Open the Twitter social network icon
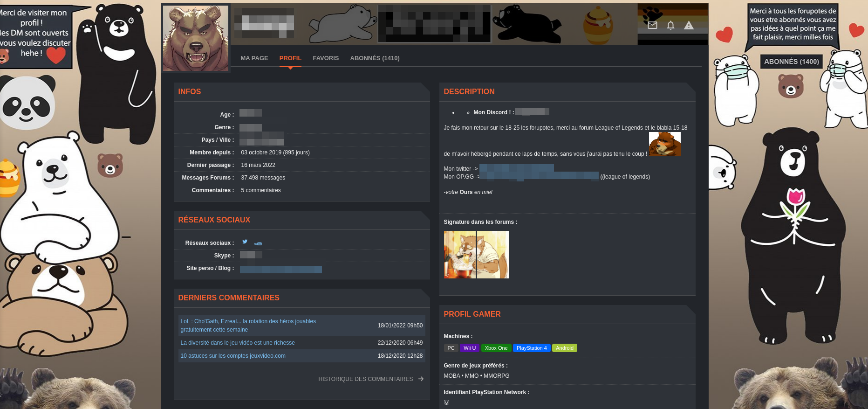The image size is (868, 409). click(245, 242)
